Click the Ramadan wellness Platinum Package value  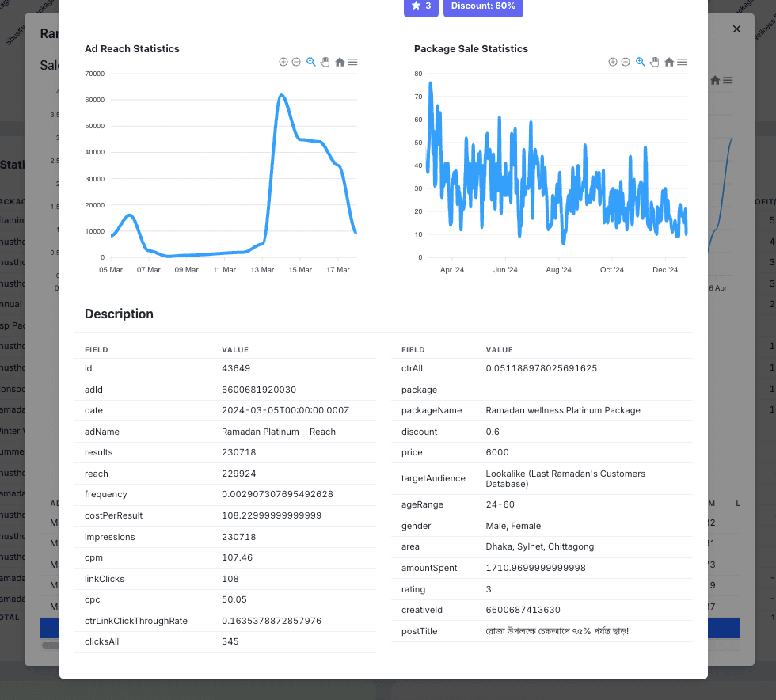pyautogui.click(x=563, y=410)
